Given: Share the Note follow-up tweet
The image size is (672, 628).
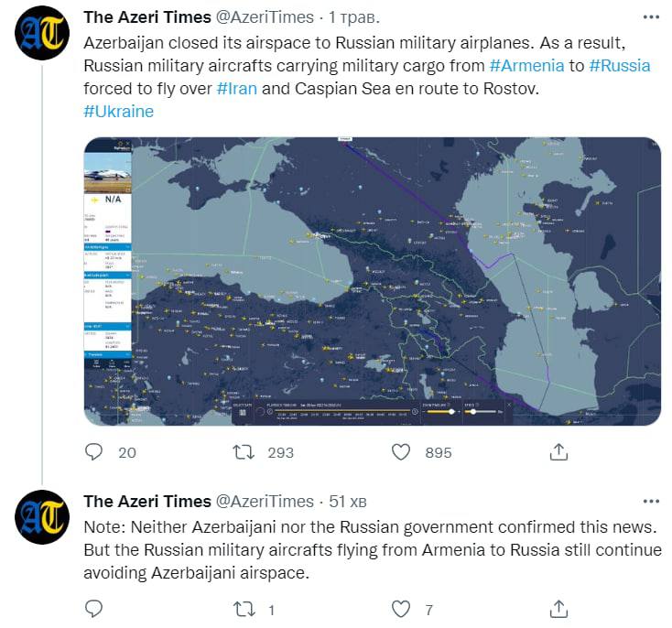Looking at the screenshot, I should click(558, 609).
